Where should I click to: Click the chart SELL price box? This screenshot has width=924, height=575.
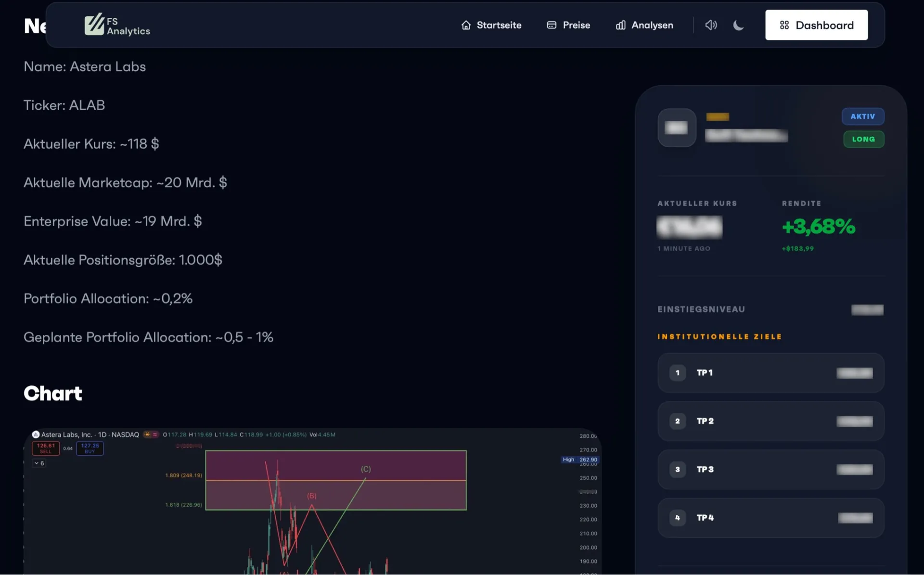[x=46, y=448]
